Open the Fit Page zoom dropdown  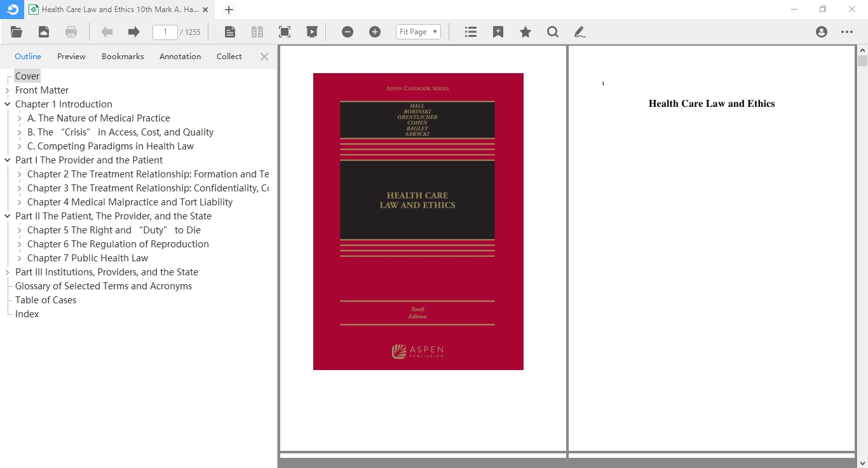coord(418,32)
